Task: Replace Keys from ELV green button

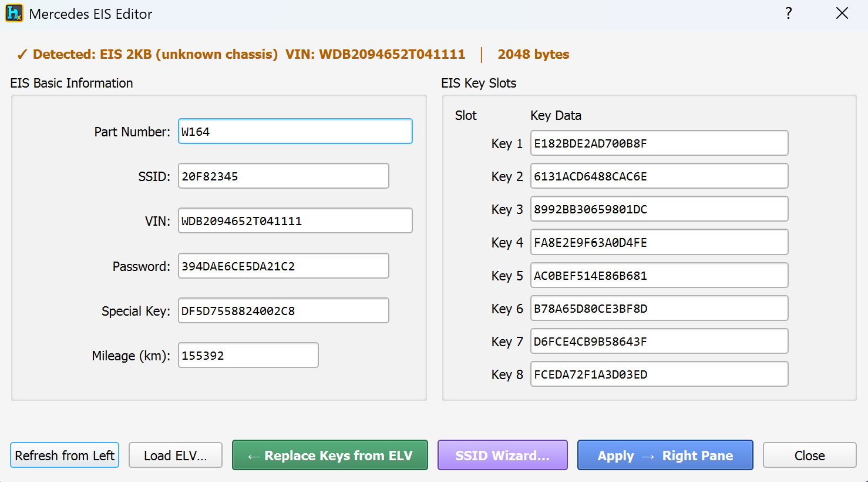Action: click(x=330, y=455)
